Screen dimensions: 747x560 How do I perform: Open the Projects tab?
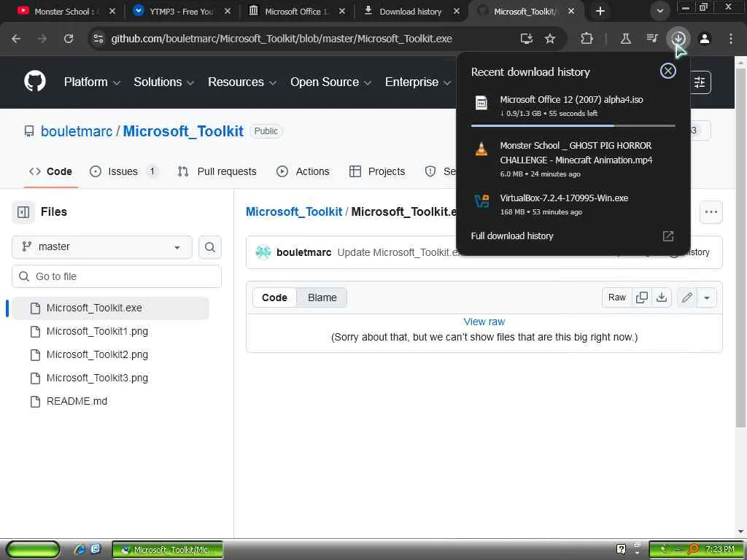point(377,171)
